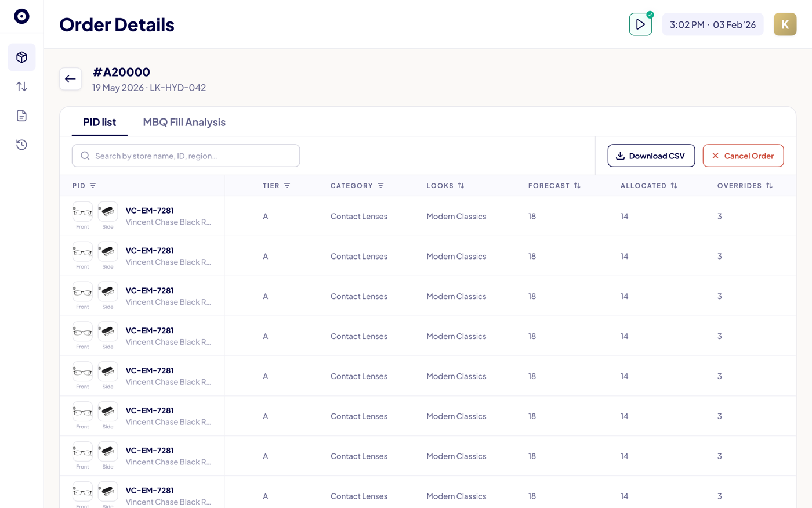Filter the CATEGORY column
This screenshot has width=812, height=508.
tap(380, 186)
